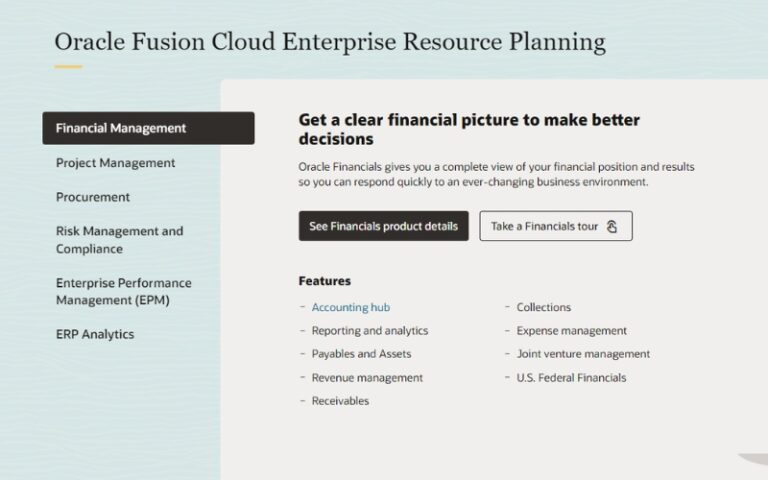The height and width of the screenshot is (480, 768).
Task: Switch to the ERP Analytics tab
Action: 95,334
